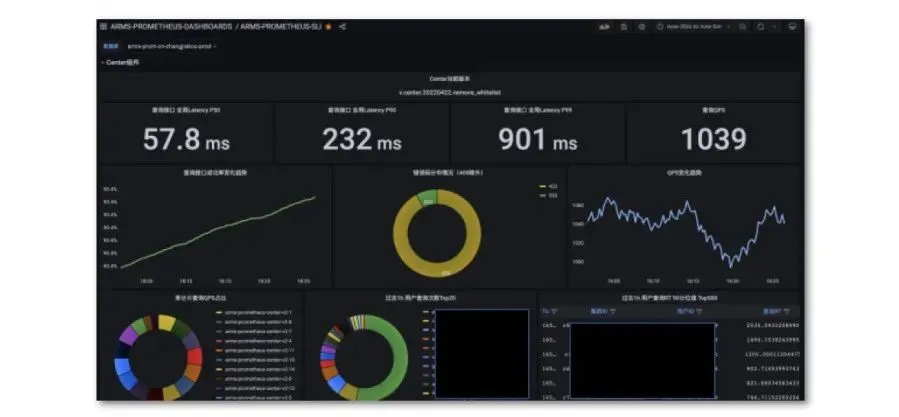Click the share dashboard icon
The height and width of the screenshot is (417, 899).
coord(342,26)
